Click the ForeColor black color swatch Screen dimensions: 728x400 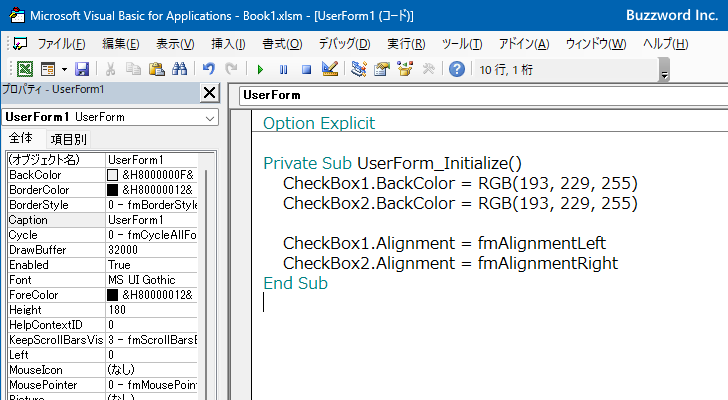[x=112, y=295]
